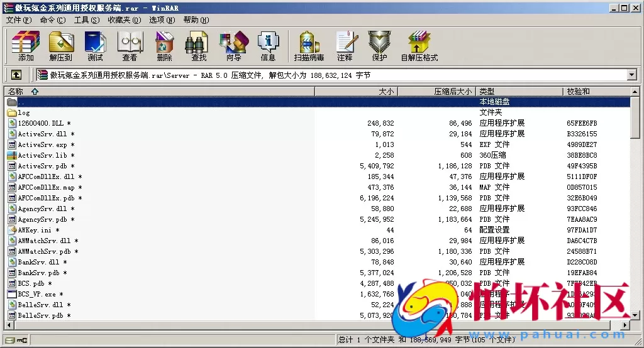Click the disk drive icon in status bar
The image size is (644, 348).
(x=11, y=340)
